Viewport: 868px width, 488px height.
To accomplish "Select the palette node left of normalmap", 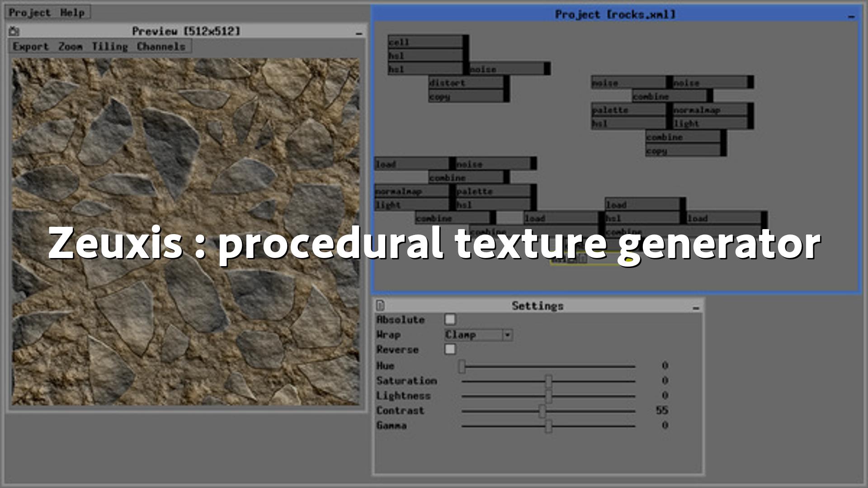I will (x=632, y=109).
